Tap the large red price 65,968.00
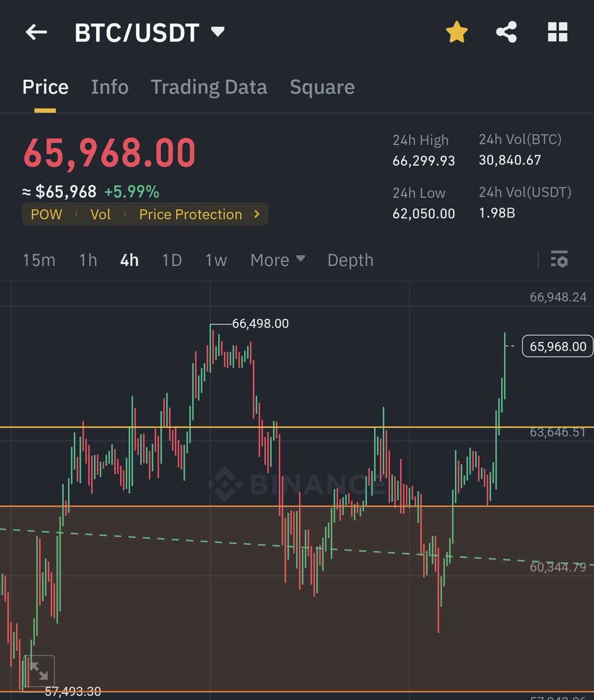This screenshot has height=700, width=594. [x=109, y=153]
